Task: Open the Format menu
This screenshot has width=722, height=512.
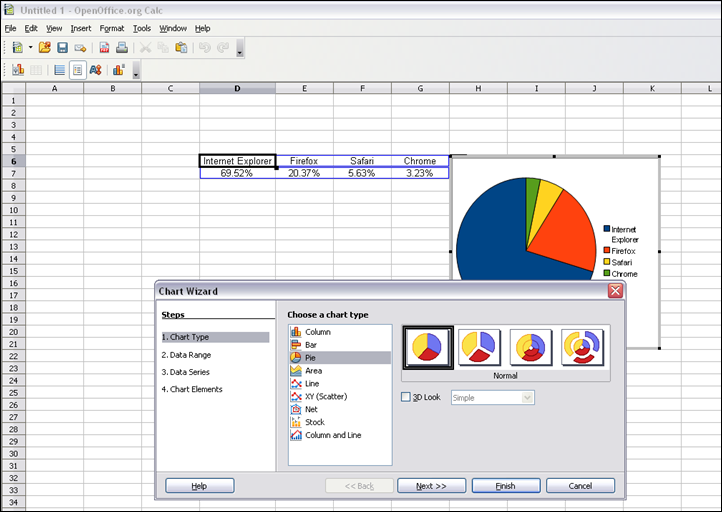Action: pos(112,28)
